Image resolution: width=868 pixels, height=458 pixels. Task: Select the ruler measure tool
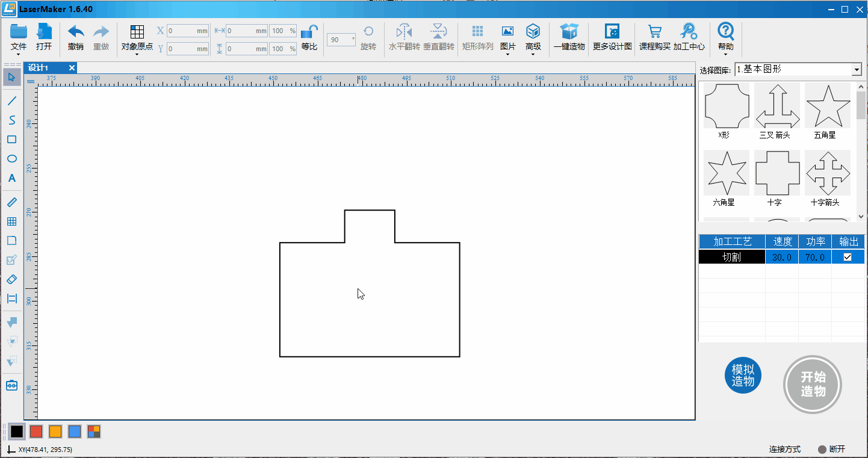[x=12, y=202]
